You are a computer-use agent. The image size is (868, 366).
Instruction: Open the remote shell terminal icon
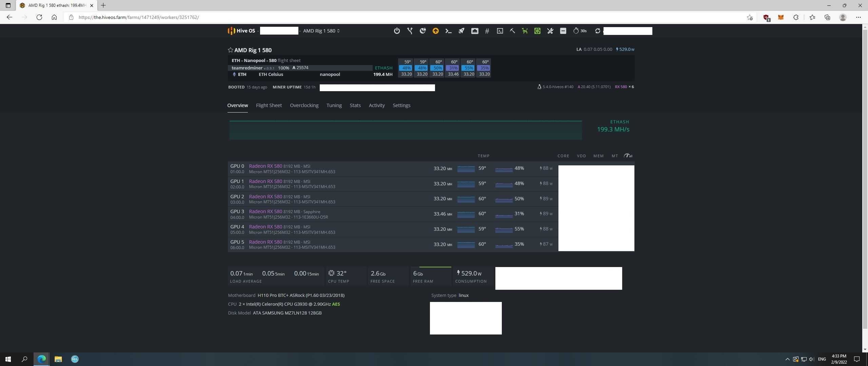(x=500, y=31)
